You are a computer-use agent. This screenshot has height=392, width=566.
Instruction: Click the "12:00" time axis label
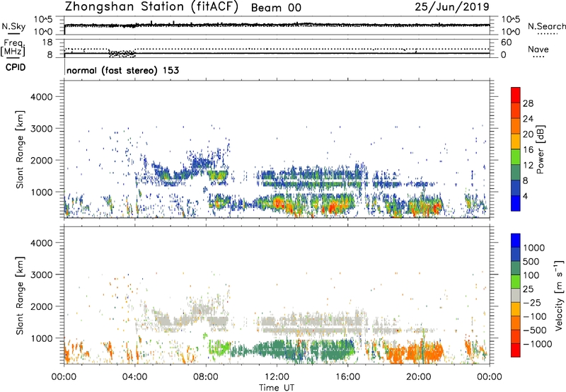pos(277,377)
